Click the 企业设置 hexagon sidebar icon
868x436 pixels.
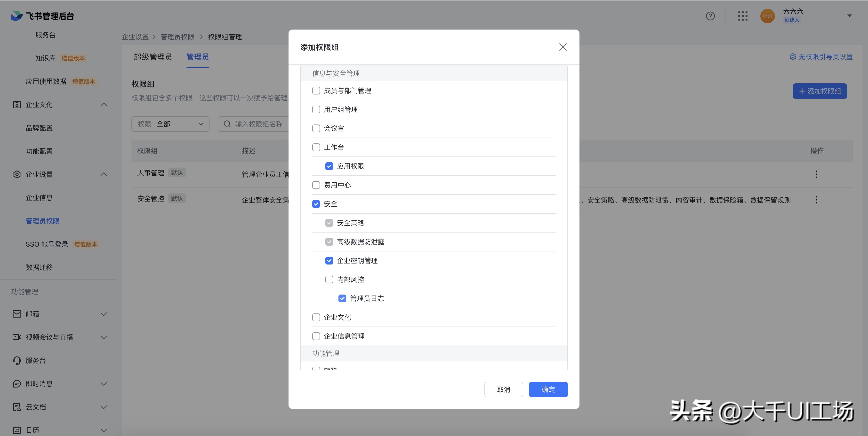pos(17,174)
